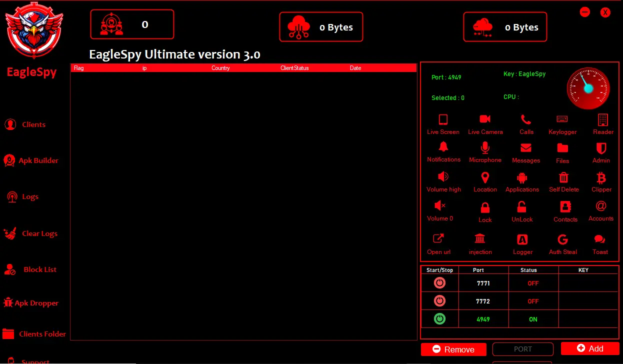Screen dimensions: 623x364
Task: Click the 7771 port cell
Action: coord(483,283)
